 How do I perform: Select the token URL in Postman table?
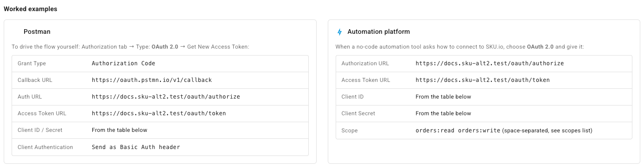(159, 113)
